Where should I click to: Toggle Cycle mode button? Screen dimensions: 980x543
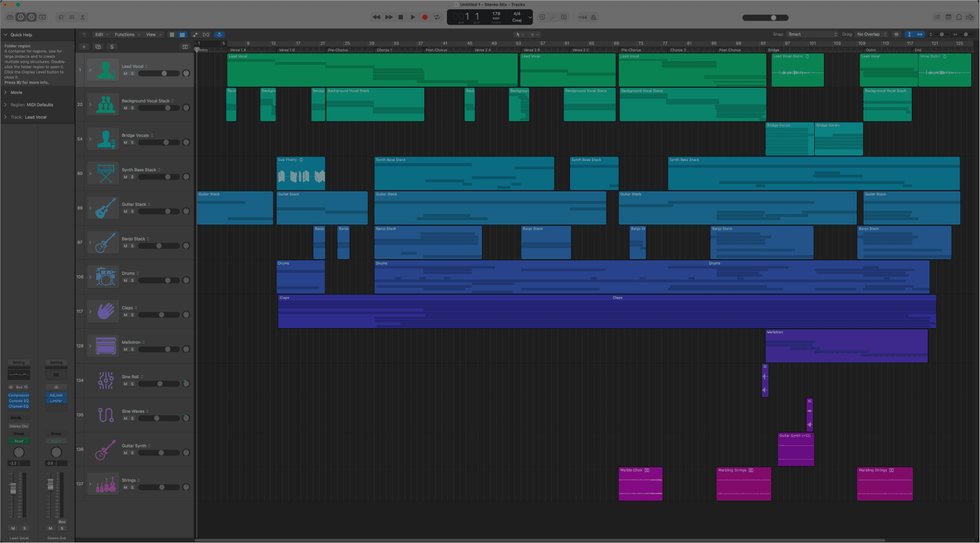pyautogui.click(x=437, y=17)
